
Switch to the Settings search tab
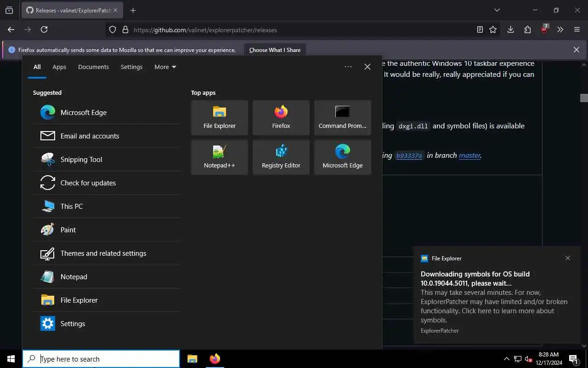tap(131, 67)
